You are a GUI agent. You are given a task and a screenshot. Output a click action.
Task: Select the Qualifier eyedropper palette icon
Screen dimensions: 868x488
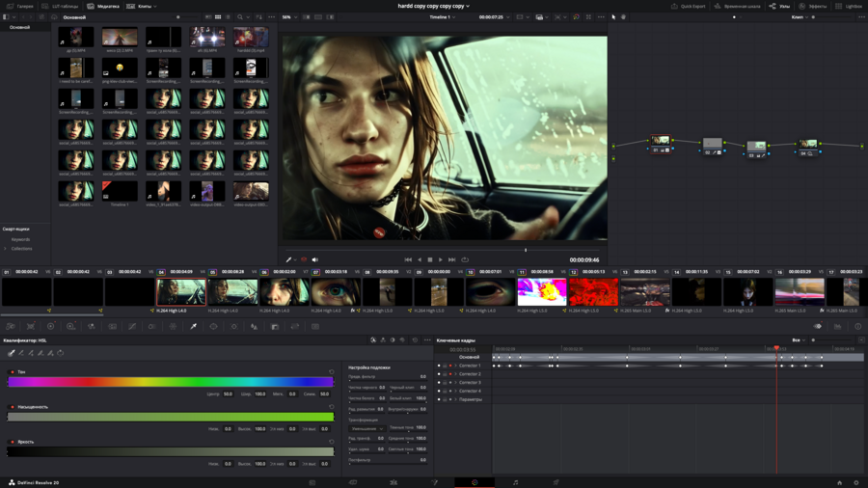(x=193, y=327)
